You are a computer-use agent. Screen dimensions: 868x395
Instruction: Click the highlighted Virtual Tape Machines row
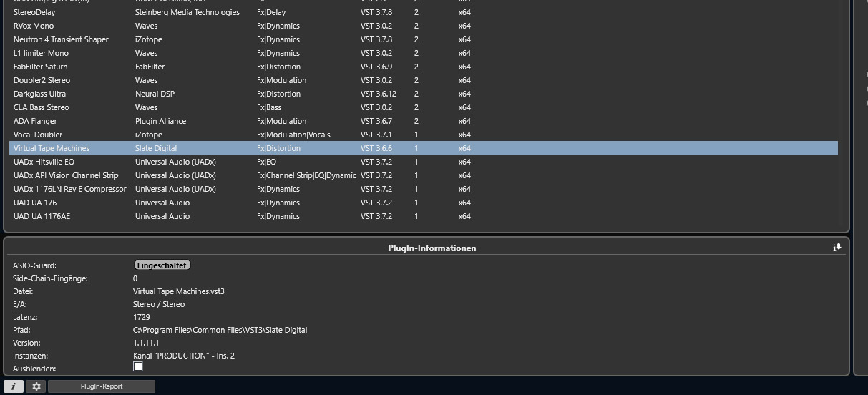pyautogui.click(x=424, y=148)
